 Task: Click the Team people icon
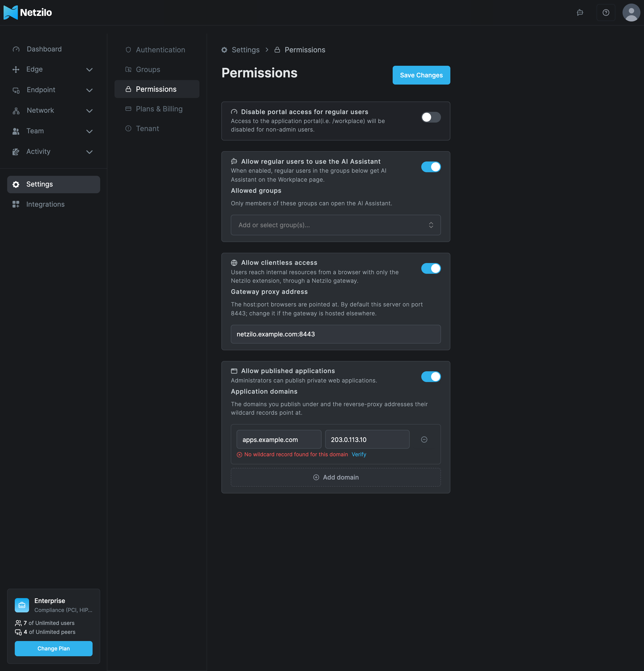[16, 131]
